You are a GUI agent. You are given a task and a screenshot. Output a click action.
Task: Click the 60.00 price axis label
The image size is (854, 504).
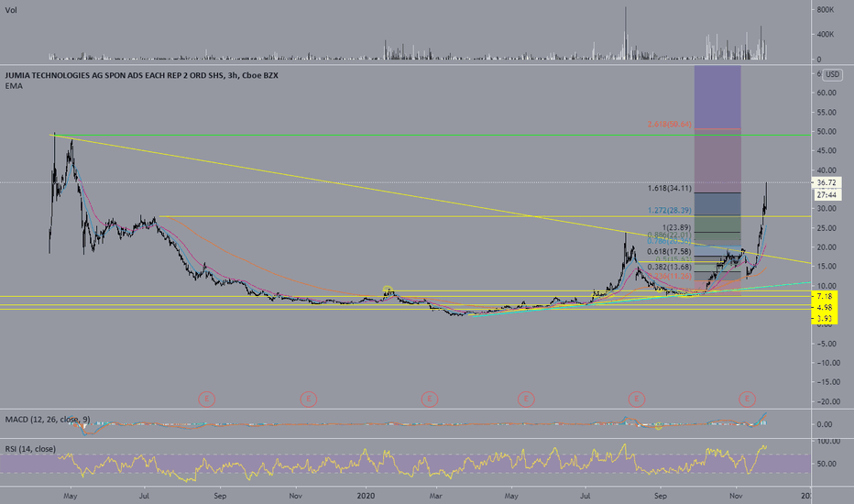(827, 93)
